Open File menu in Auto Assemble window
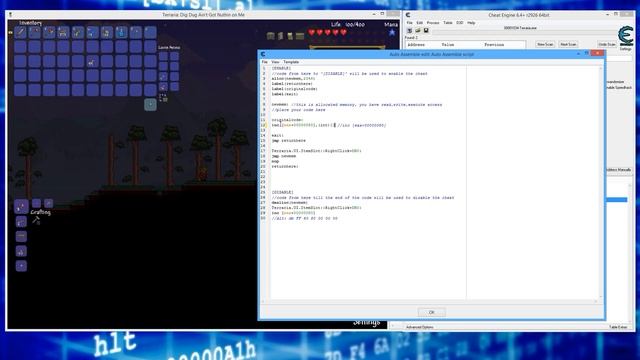The width and height of the screenshot is (640, 360). pos(264,62)
